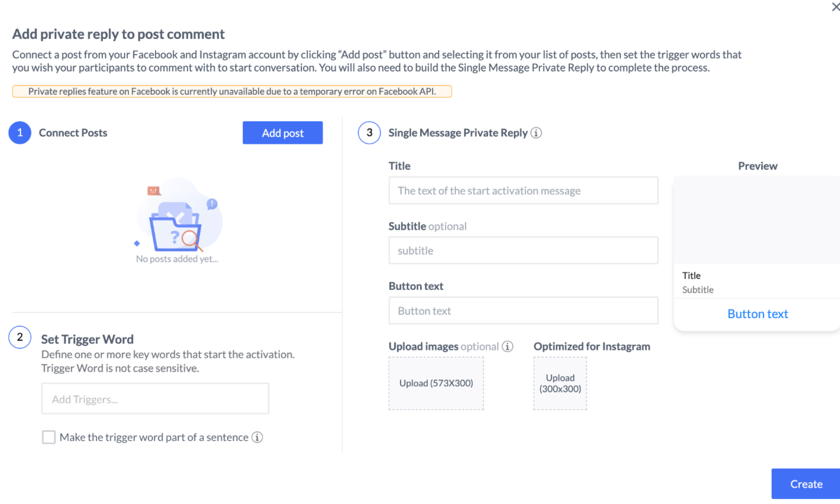
Task: Enable Make the trigger word part of a sentence
Action: pos(49,437)
